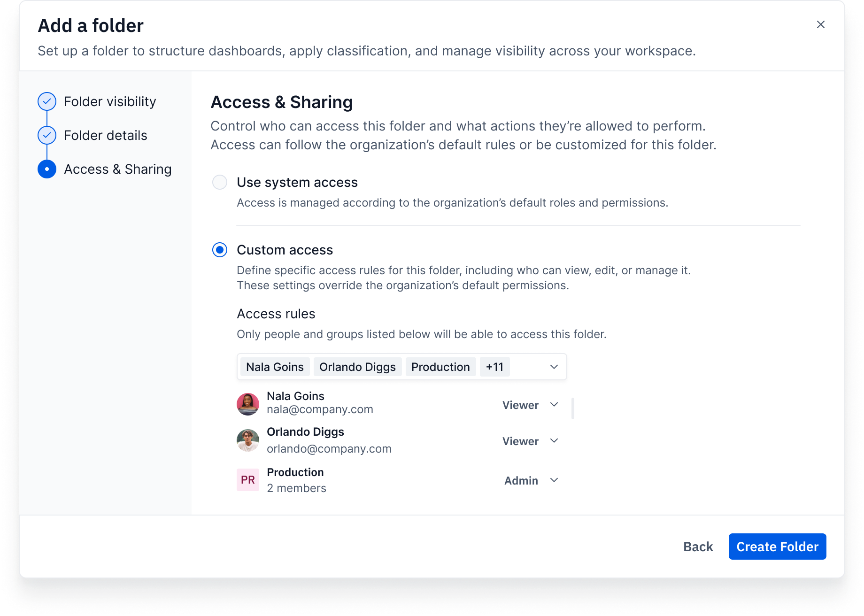
Task: Click the Folder details checkmark step icon
Action: 47,135
